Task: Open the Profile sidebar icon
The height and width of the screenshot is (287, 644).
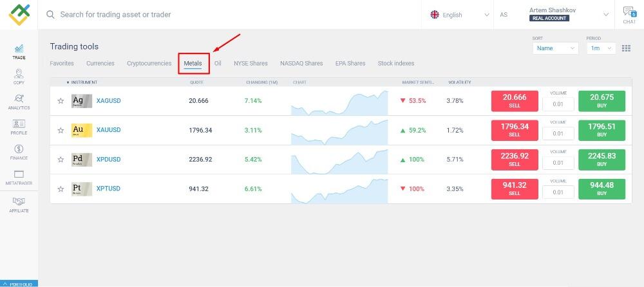Action: click(x=19, y=127)
